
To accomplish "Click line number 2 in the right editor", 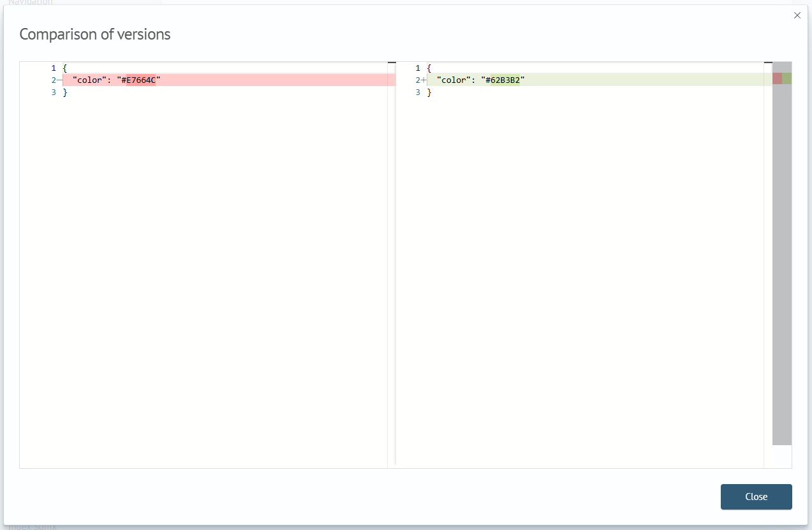I will pos(418,80).
